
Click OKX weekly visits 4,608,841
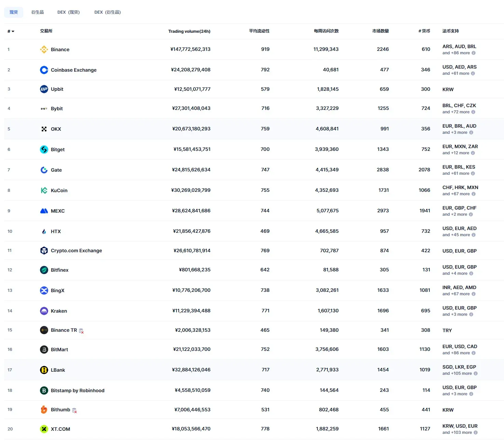click(327, 129)
